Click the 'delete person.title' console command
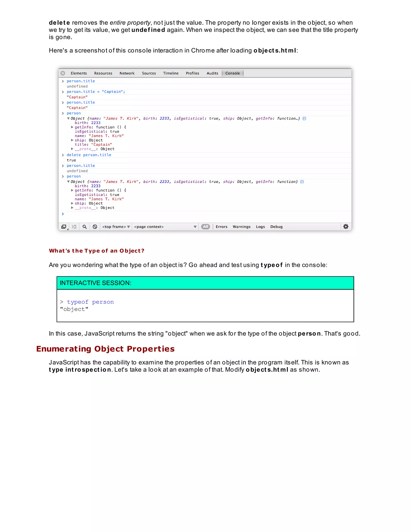This screenshot has width=411, height=532. pos(89,155)
